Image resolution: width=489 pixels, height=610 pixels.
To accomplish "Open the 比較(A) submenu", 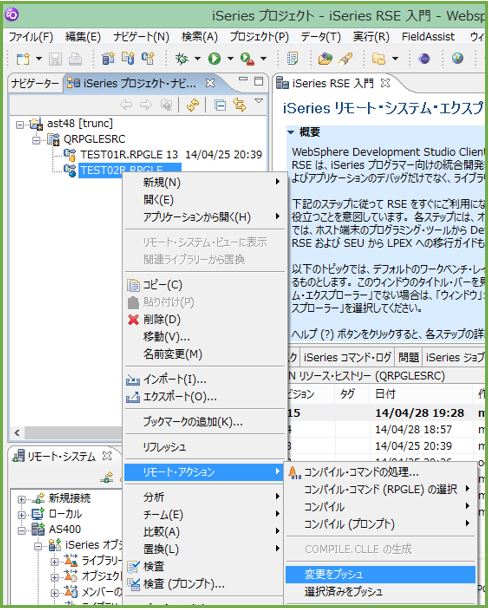I will point(204,532).
